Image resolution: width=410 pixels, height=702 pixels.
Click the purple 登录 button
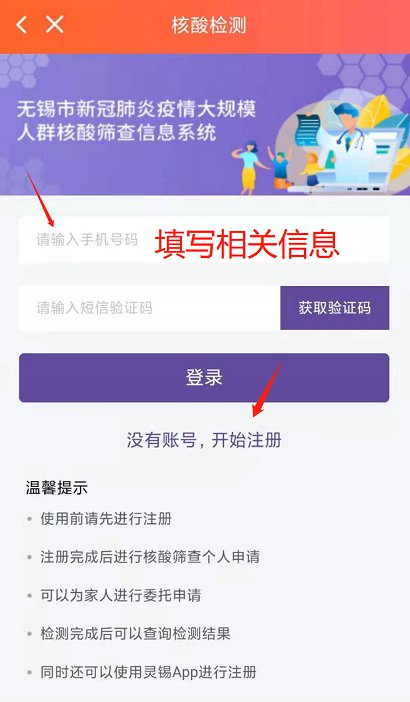pyautogui.click(x=204, y=377)
